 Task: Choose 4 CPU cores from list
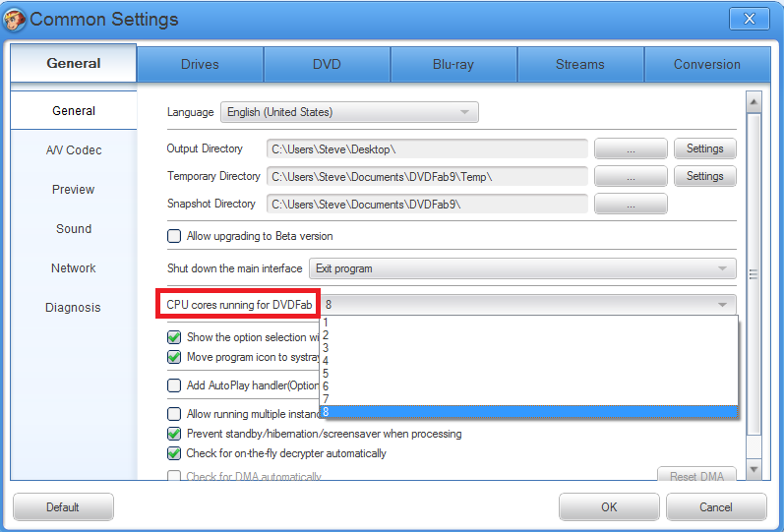click(528, 361)
